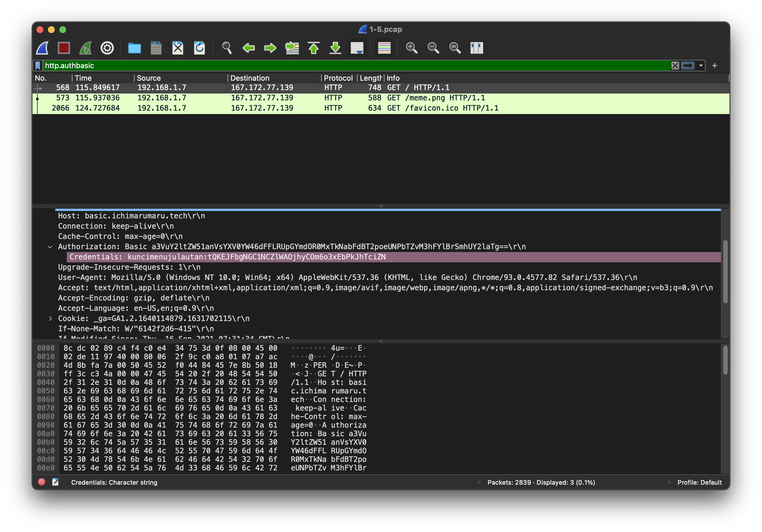The height and width of the screenshot is (532, 762).
Task: Jump to first packet arrow
Action: click(314, 48)
